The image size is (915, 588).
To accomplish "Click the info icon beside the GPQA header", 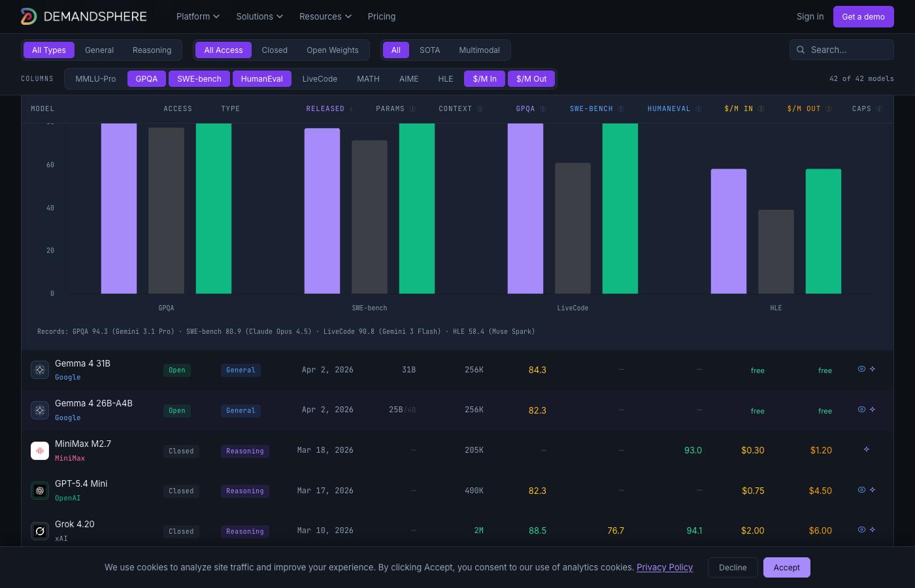I will click(543, 109).
